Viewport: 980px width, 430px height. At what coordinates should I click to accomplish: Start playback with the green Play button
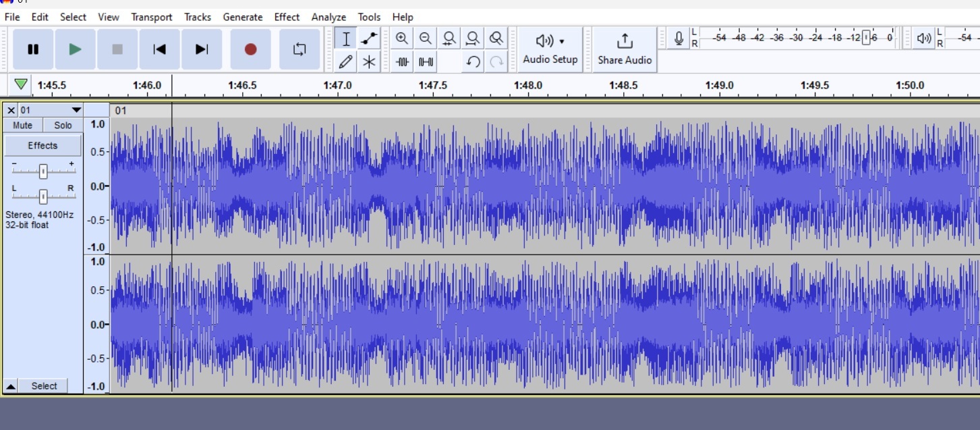(x=76, y=49)
